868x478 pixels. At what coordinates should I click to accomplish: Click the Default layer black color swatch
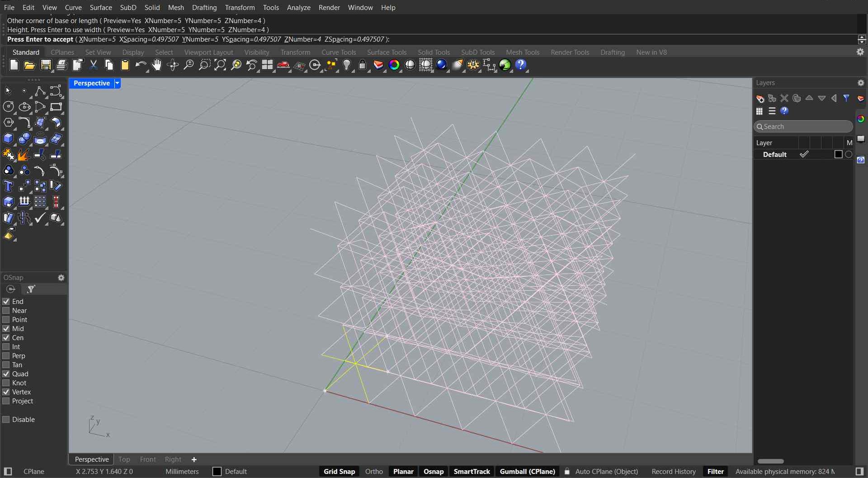[838, 155]
